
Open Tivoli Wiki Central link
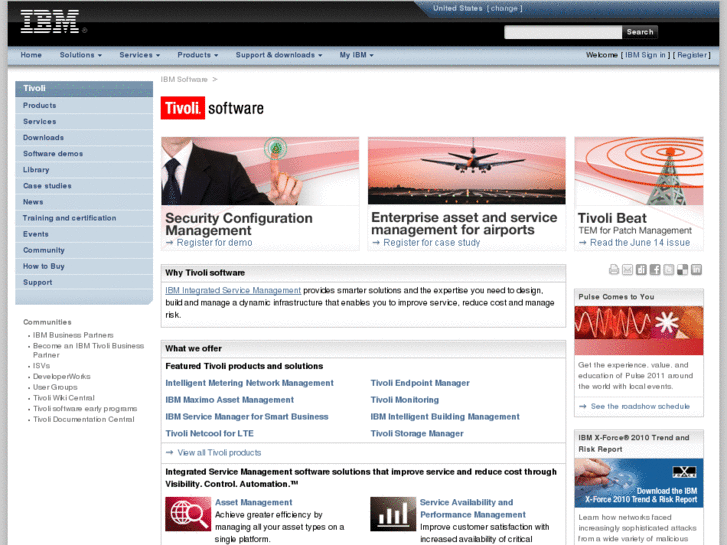point(64,398)
